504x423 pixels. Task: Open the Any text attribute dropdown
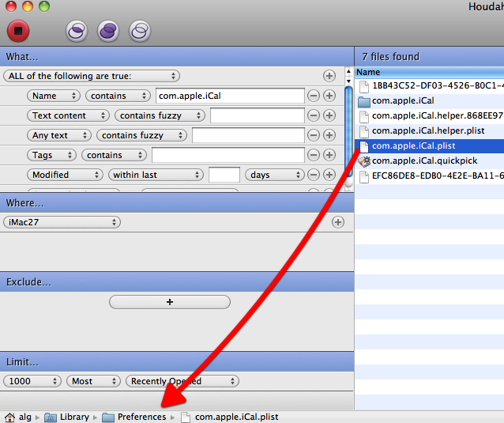click(x=59, y=135)
